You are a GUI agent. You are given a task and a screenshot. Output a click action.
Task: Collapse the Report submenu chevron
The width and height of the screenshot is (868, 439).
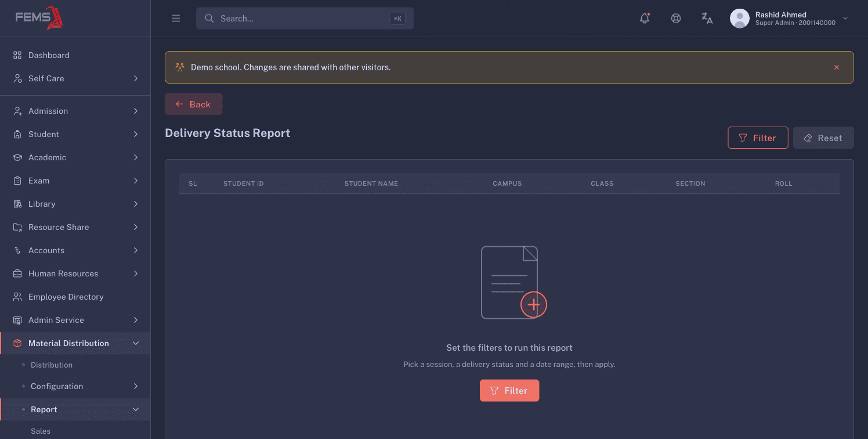click(136, 409)
